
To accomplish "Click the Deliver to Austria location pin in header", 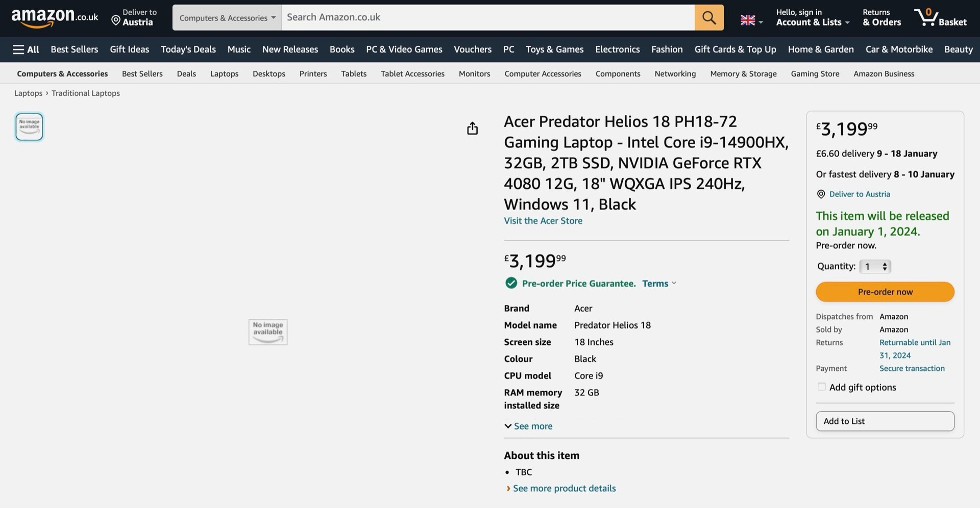I will [x=116, y=20].
